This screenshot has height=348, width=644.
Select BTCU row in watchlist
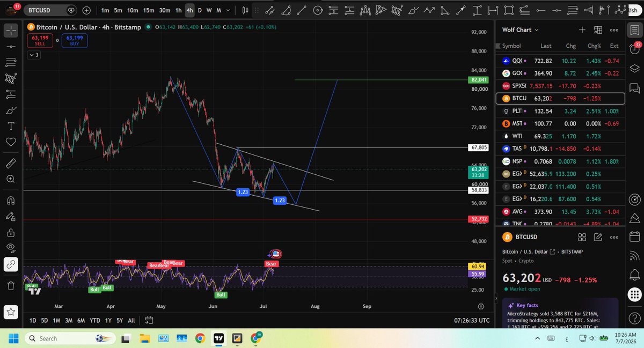coord(560,99)
